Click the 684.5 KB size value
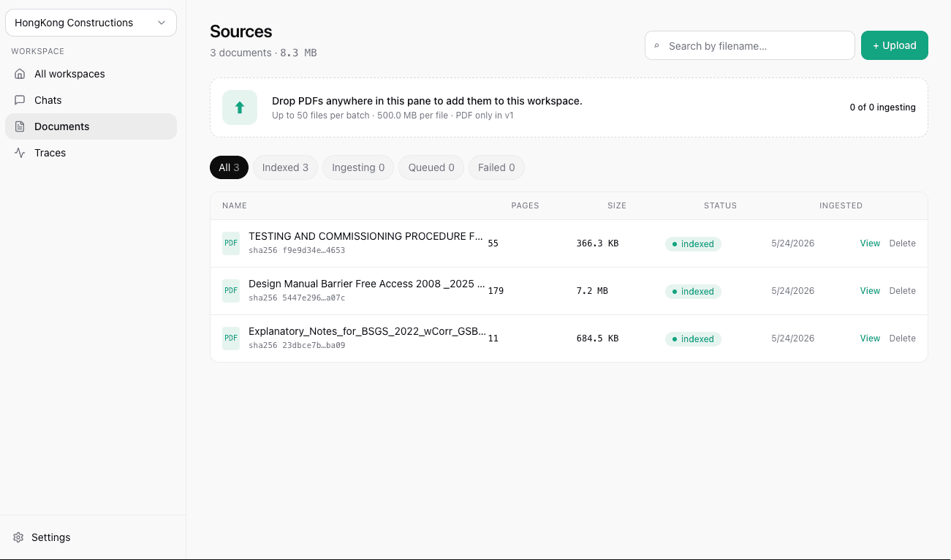This screenshot has height=560, width=951. coord(597,338)
